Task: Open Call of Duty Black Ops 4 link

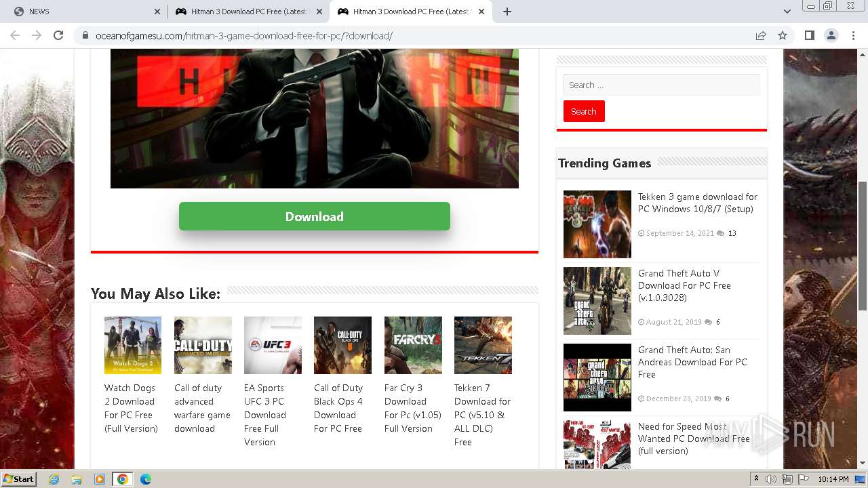Action: [x=338, y=408]
